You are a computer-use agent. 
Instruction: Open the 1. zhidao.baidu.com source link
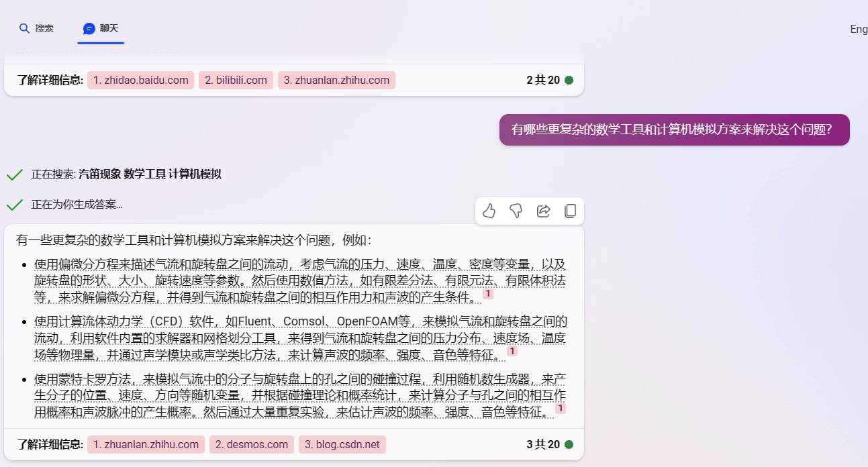pyautogui.click(x=141, y=80)
